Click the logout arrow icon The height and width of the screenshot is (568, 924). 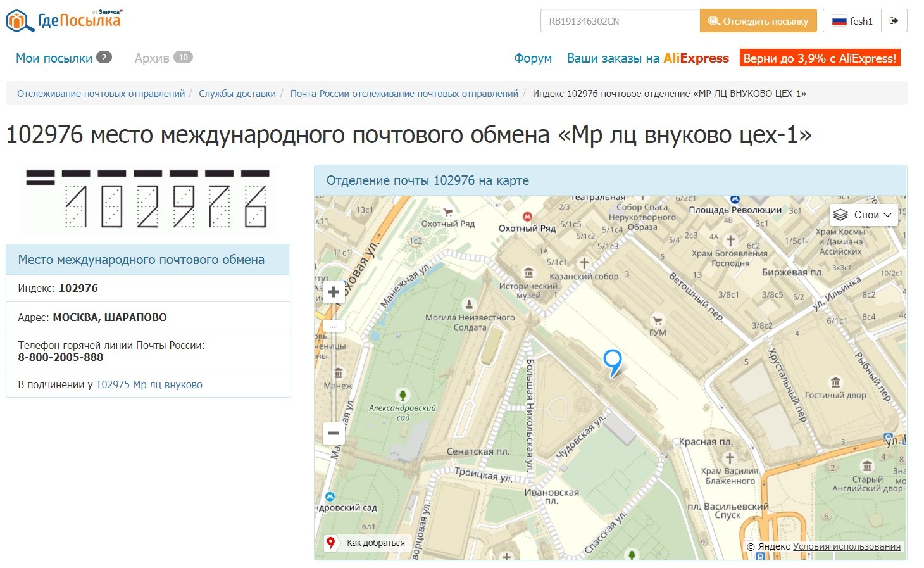894,21
